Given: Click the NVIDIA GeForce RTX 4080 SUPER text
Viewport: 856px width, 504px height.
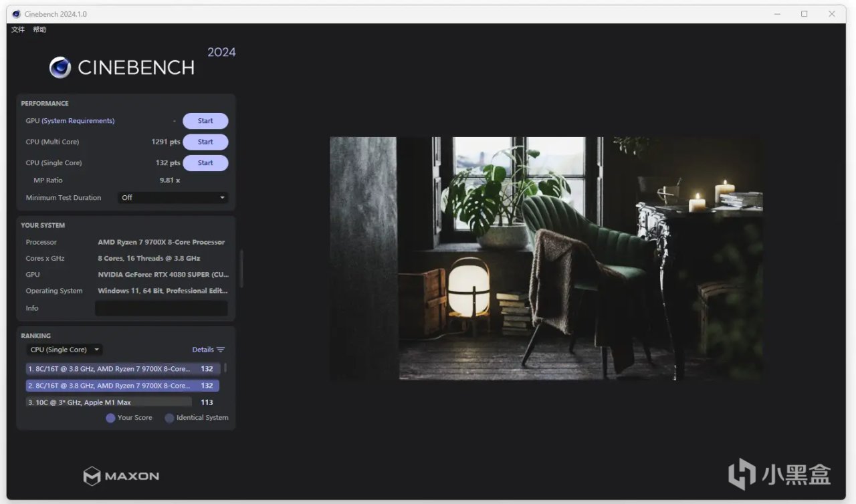Looking at the screenshot, I should [163, 275].
